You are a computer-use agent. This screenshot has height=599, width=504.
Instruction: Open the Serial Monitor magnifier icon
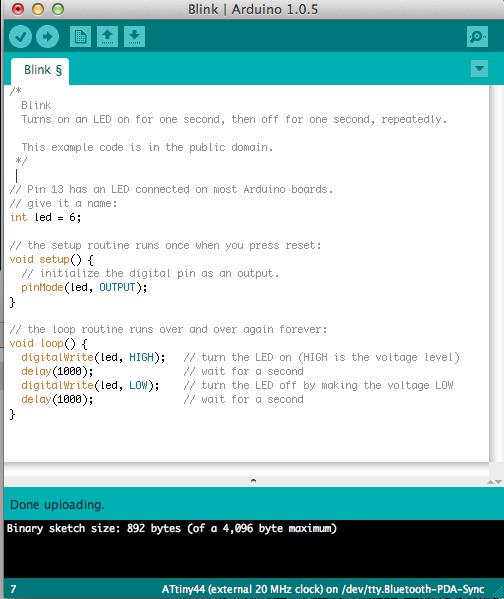(477, 37)
